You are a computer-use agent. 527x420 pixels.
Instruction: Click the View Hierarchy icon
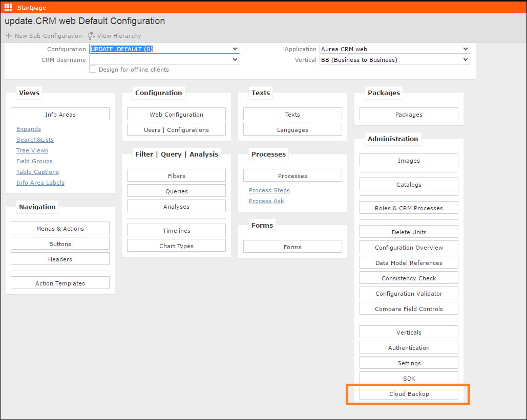(91, 36)
